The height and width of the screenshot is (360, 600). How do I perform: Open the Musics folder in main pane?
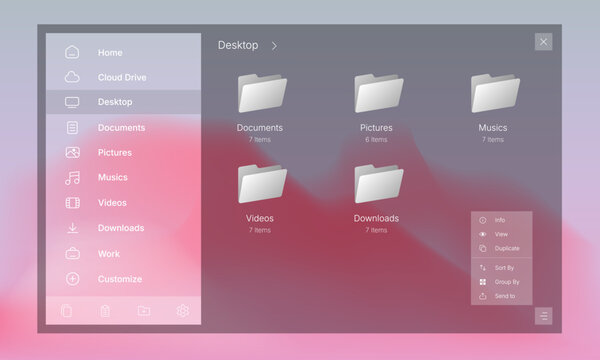(x=495, y=93)
